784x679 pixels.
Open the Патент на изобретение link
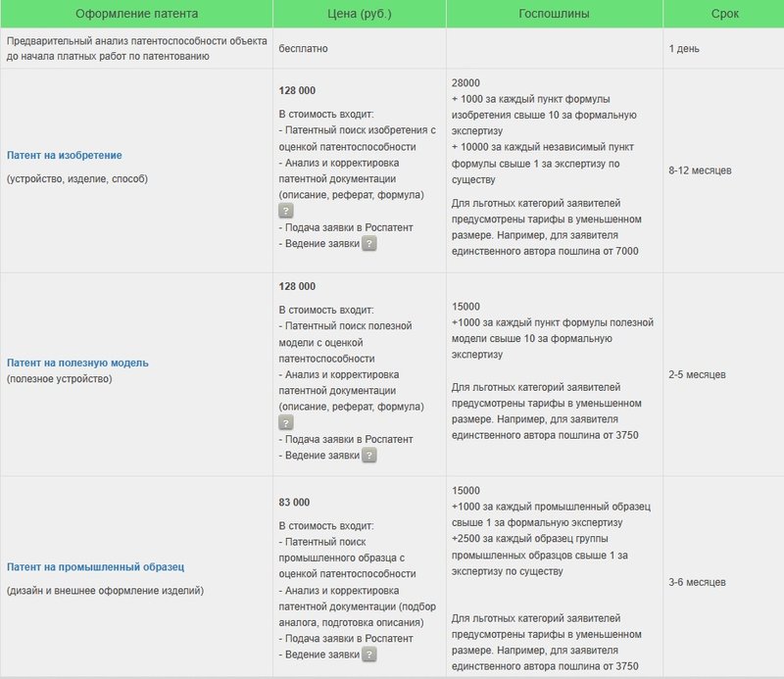pos(65,155)
